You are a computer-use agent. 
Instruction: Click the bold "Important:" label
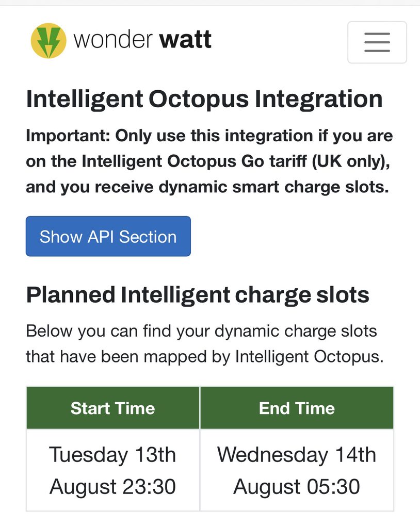[x=68, y=136]
